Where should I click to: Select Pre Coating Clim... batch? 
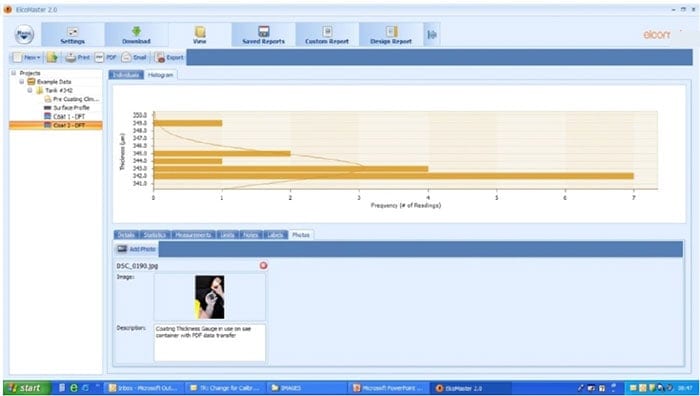coord(71,99)
